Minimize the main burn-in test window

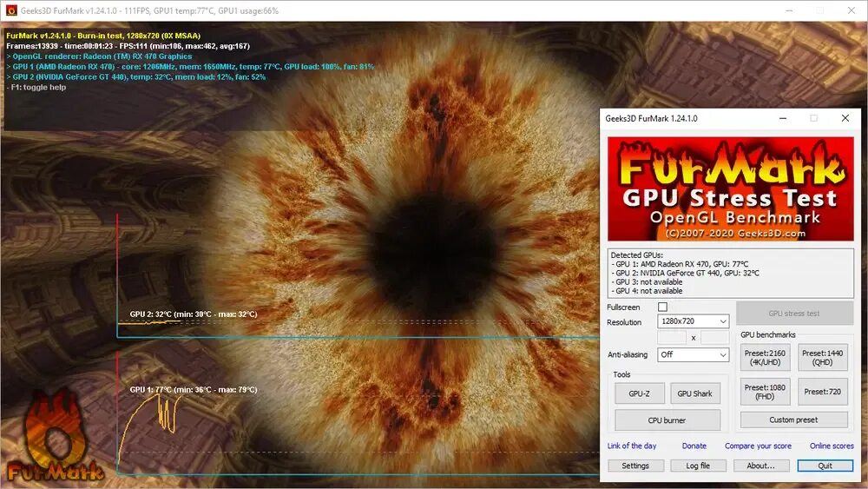789,10
